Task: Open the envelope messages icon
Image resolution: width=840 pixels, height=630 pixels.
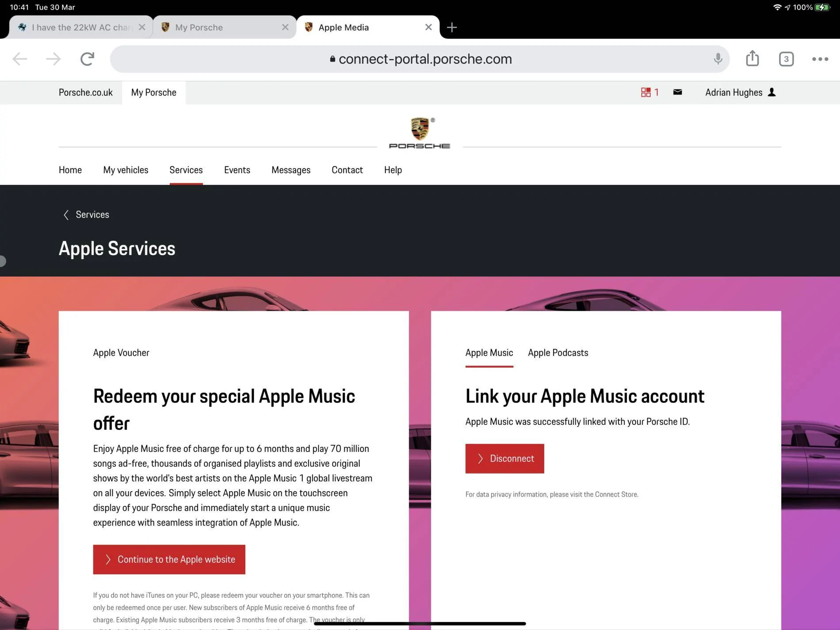Action: click(677, 92)
